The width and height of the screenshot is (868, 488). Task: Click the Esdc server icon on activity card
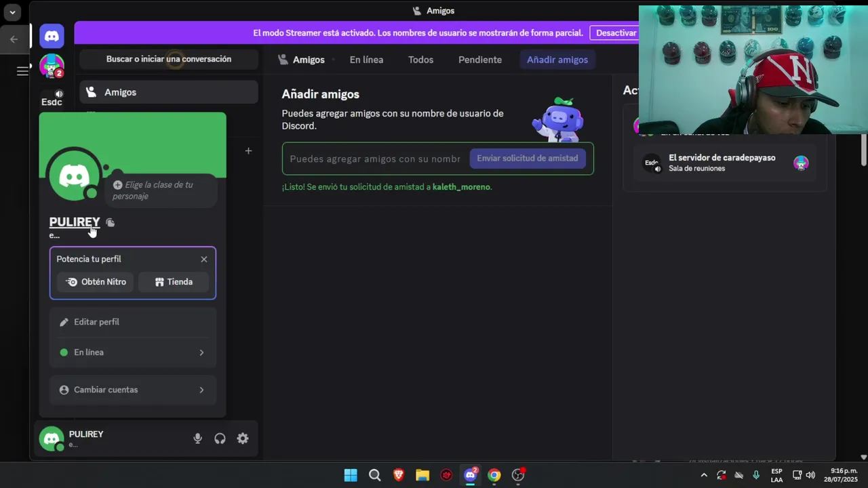click(652, 163)
